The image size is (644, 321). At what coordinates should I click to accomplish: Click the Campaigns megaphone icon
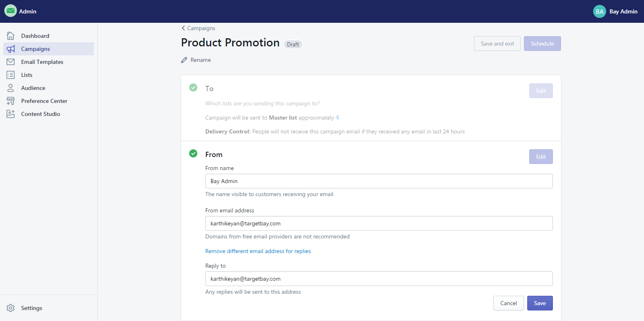[11, 49]
